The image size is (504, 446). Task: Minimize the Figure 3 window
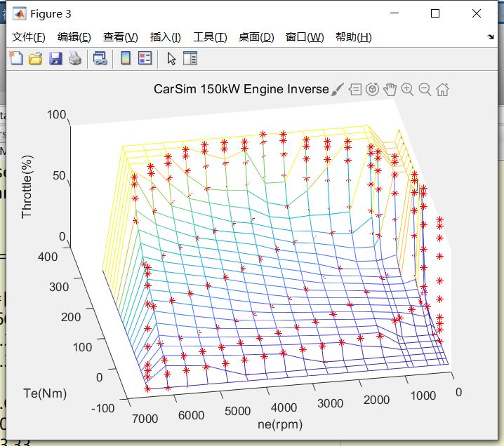394,13
